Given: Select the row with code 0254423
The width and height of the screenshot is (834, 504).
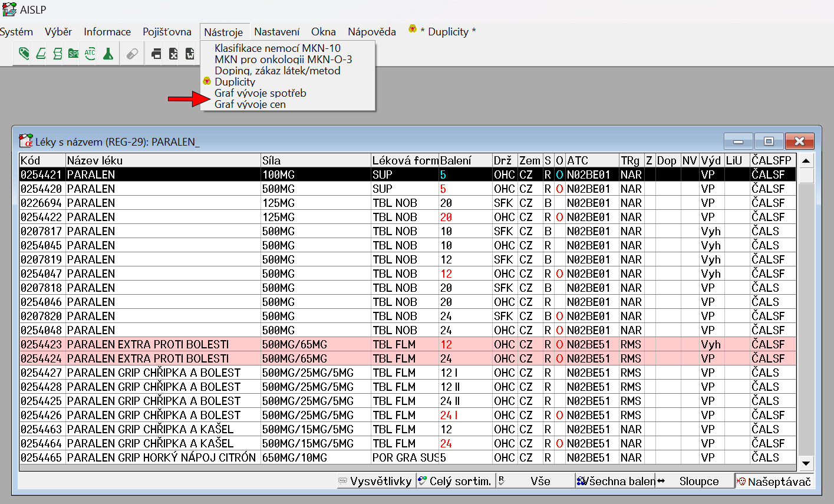Looking at the screenshot, I should click(x=408, y=344).
